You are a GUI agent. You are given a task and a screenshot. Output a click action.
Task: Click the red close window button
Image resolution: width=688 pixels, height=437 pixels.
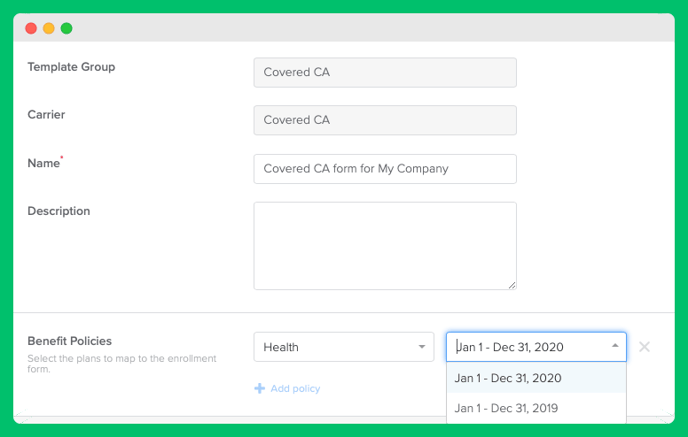pos(31,29)
